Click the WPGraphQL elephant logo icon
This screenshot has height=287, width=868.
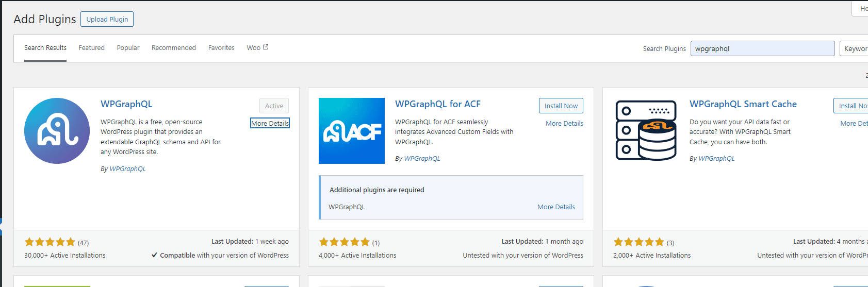point(57,131)
